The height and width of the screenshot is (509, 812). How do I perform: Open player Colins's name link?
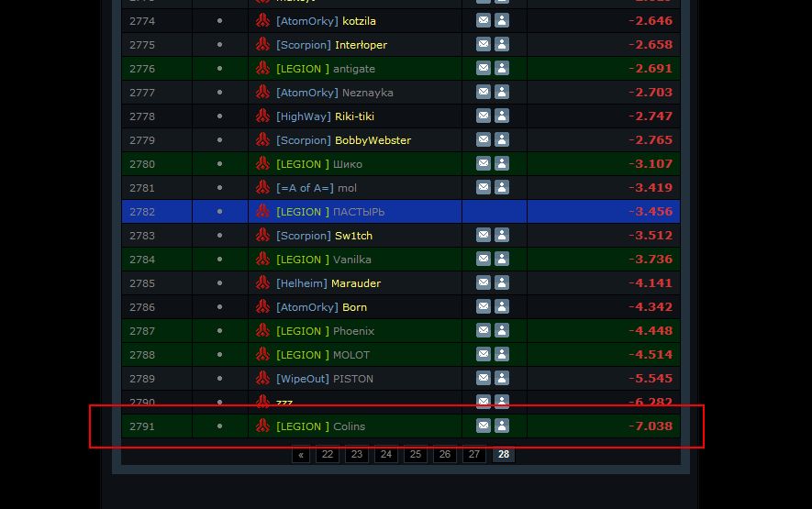tap(349, 426)
